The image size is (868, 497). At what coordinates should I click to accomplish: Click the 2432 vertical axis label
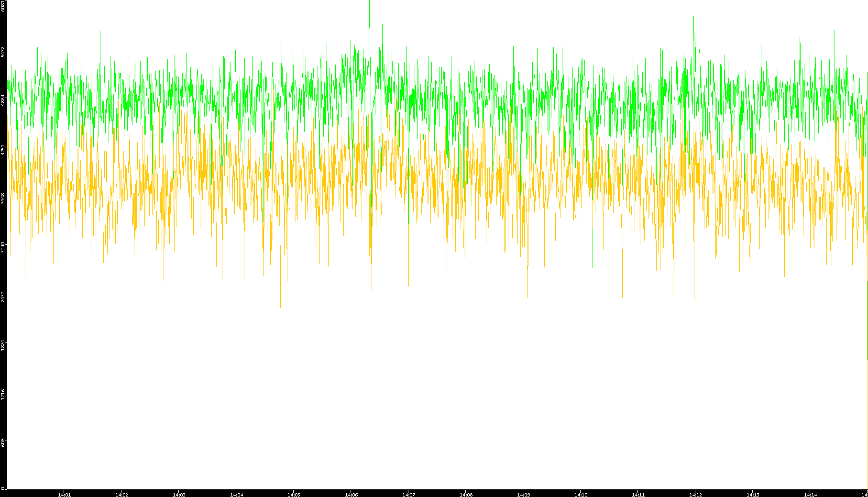3,296
